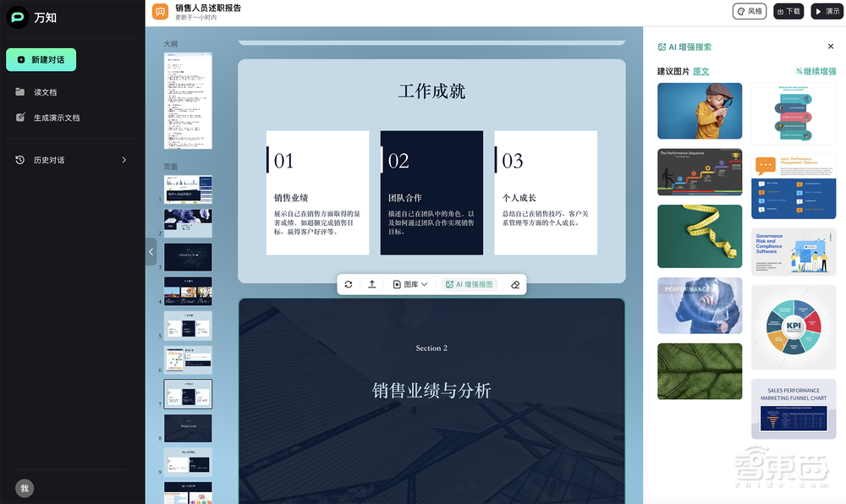Open the 万知 logo in top-left corner
The width and height of the screenshot is (846, 504).
click(x=31, y=18)
